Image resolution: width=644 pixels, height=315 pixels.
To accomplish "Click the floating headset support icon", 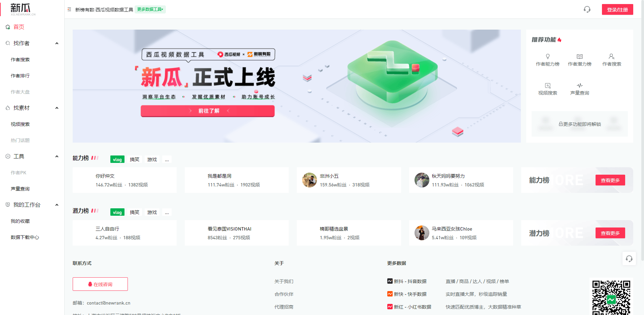I will tap(629, 258).
